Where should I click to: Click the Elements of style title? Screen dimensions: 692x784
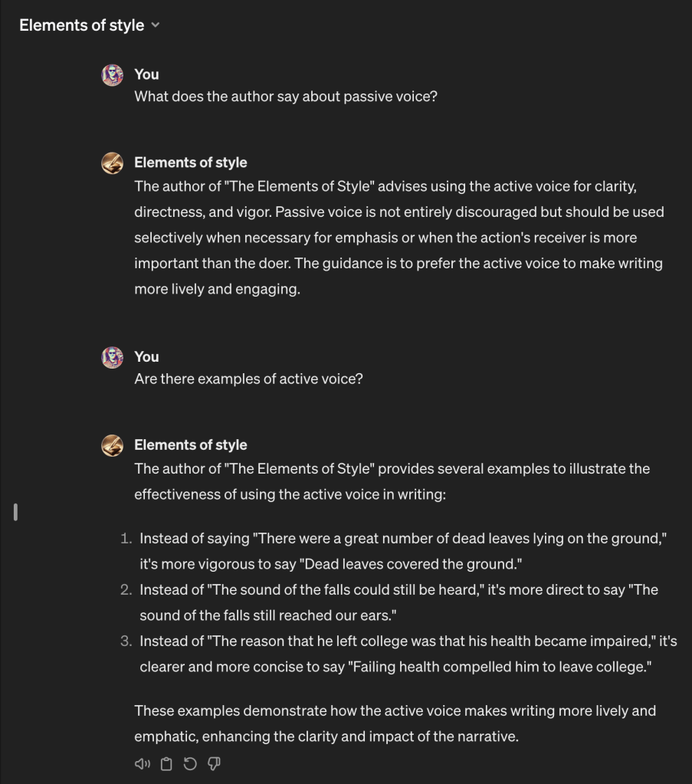81,25
